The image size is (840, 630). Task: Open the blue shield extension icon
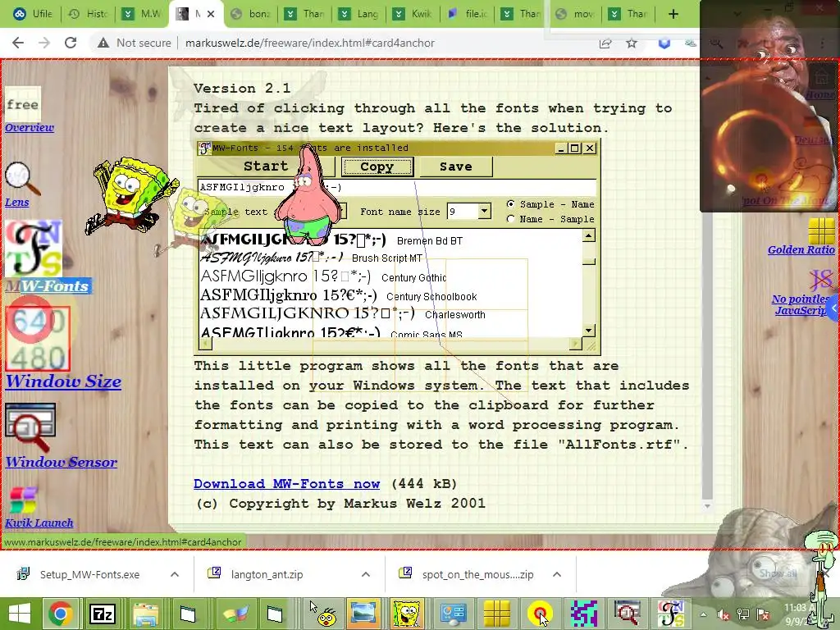coord(664,43)
